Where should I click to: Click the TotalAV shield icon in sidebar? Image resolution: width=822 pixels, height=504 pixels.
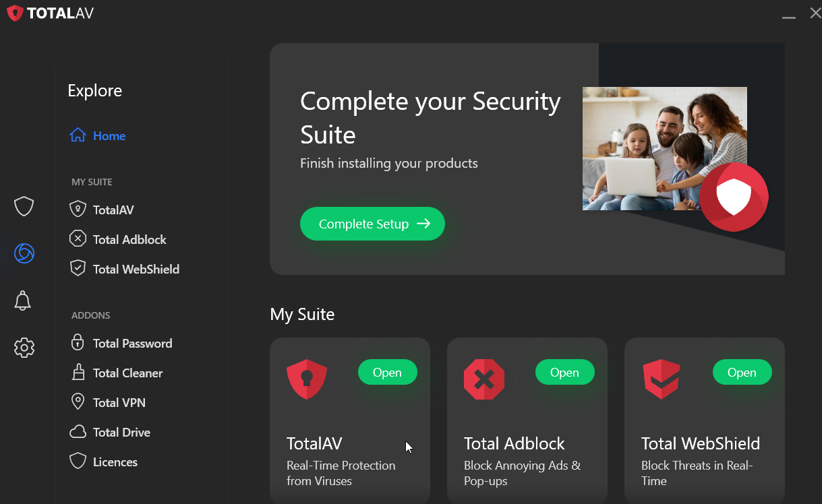pyautogui.click(x=78, y=210)
